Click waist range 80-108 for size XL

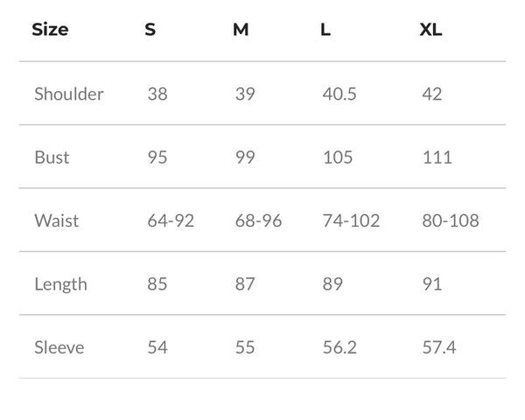[x=451, y=220]
